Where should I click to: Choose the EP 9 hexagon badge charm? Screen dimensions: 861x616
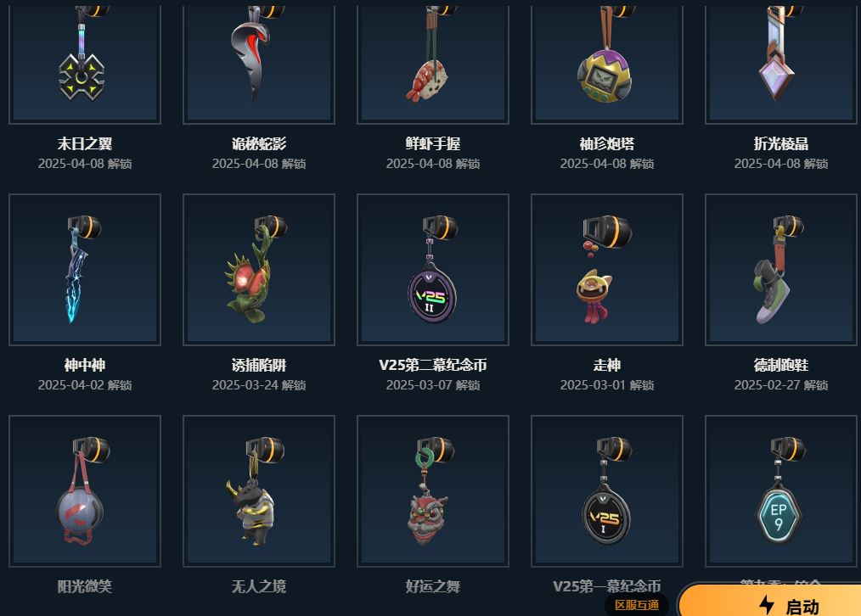(781, 491)
